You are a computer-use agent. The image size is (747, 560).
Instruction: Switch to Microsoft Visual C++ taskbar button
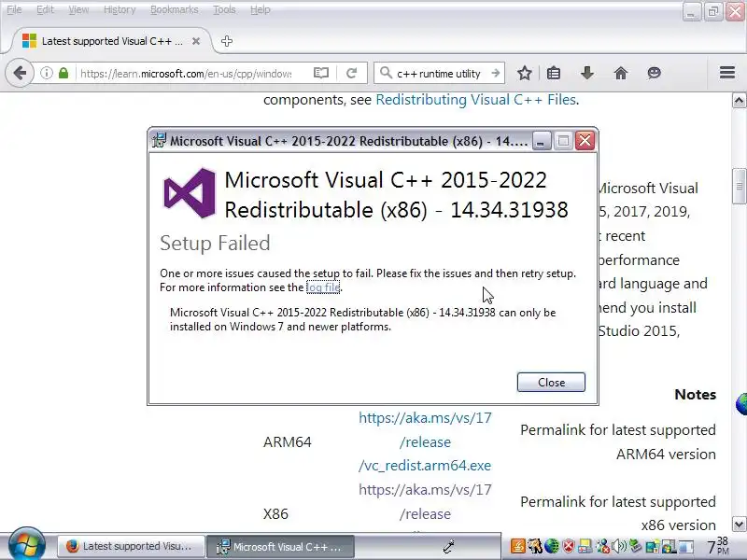click(x=280, y=547)
